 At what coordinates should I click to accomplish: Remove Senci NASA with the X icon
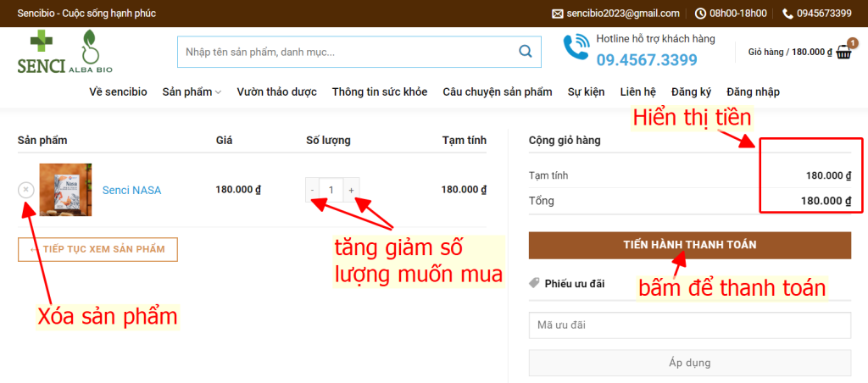(x=26, y=190)
